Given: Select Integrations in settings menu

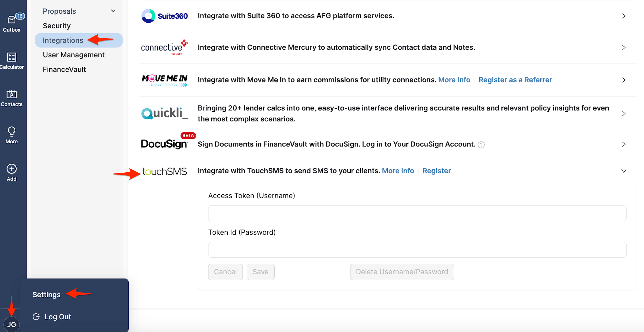Looking at the screenshot, I should [63, 40].
